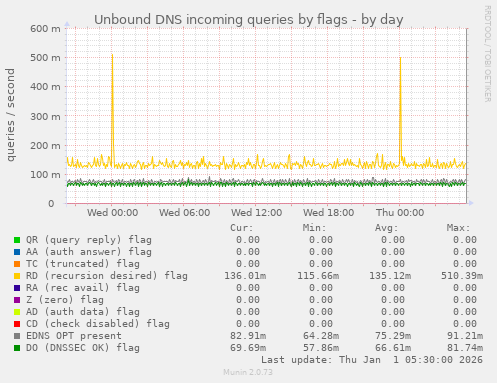Click the 'EDNS OPT present' label
This screenshot has width=497, height=383.
point(74,336)
